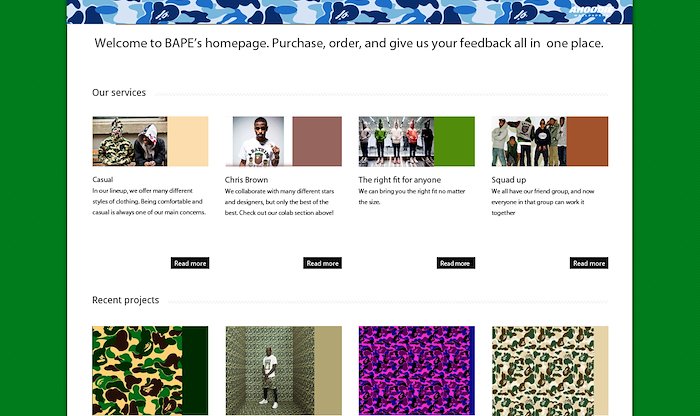Click the Casual service title
Screen dimensions: 700x416
tap(103, 179)
